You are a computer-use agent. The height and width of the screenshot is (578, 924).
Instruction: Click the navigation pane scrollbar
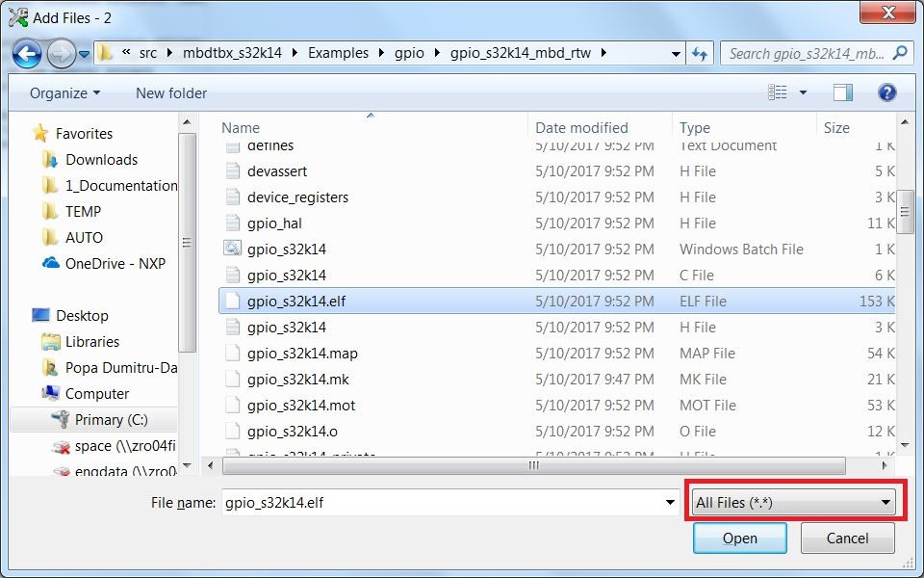[187, 243]
